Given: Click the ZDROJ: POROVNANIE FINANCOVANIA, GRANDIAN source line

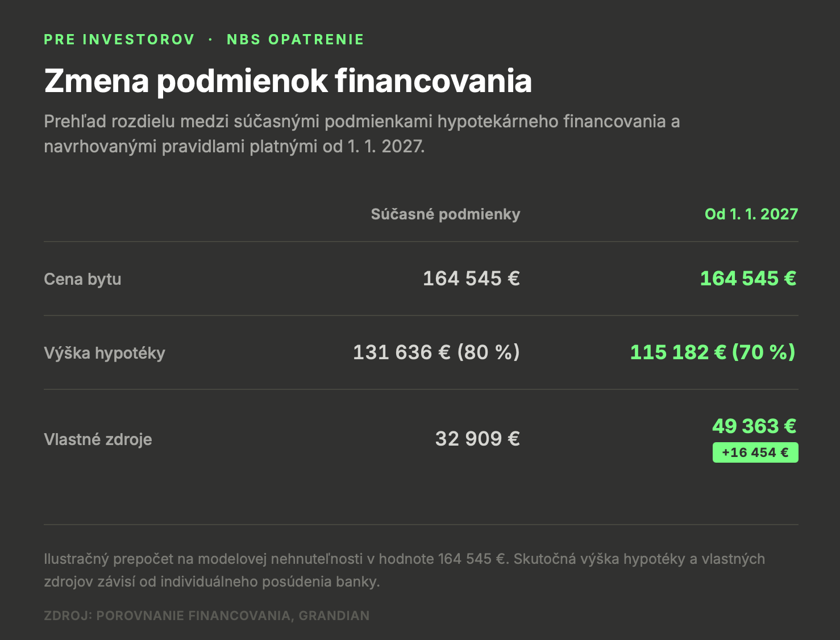Looking at the screenshot, I should point(207,616).
